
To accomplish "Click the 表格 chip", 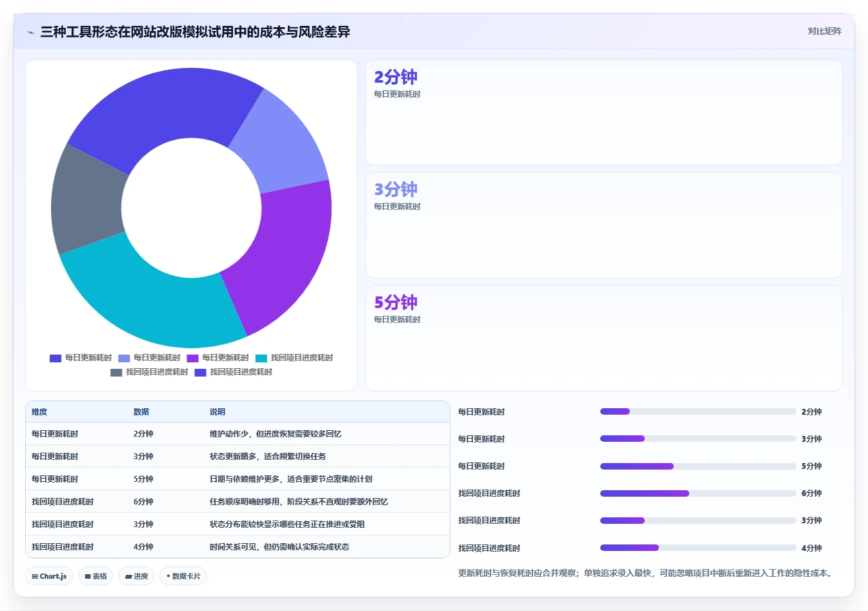I will click(96, 576).
